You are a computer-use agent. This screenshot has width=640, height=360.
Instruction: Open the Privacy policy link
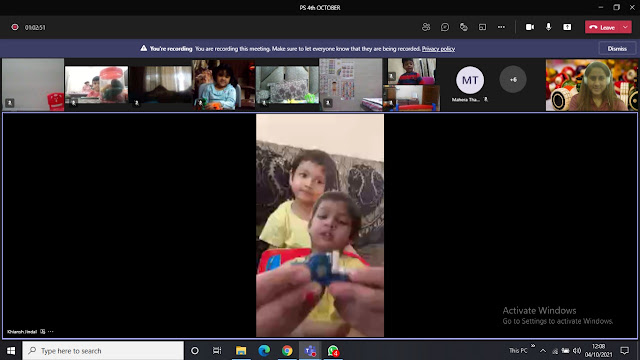[x=438, y=49]
